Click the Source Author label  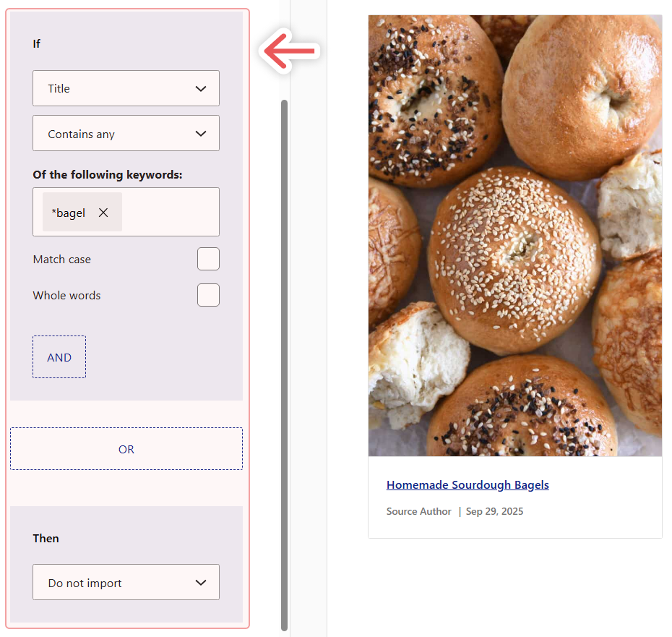tap(418, 510)
